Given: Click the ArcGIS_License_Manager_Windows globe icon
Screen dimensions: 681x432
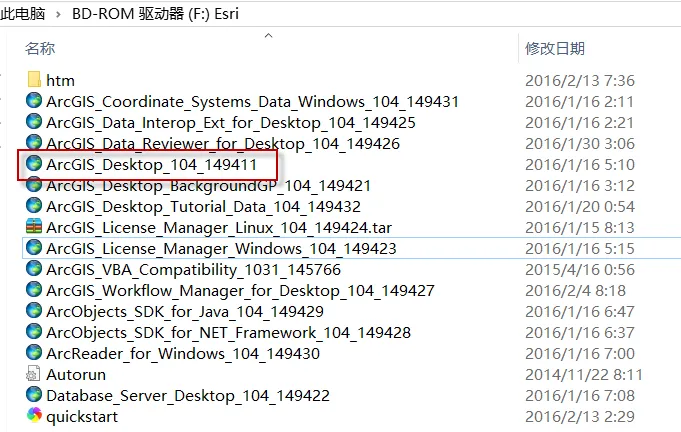Looking at the screenshot, I should [34, 248].
